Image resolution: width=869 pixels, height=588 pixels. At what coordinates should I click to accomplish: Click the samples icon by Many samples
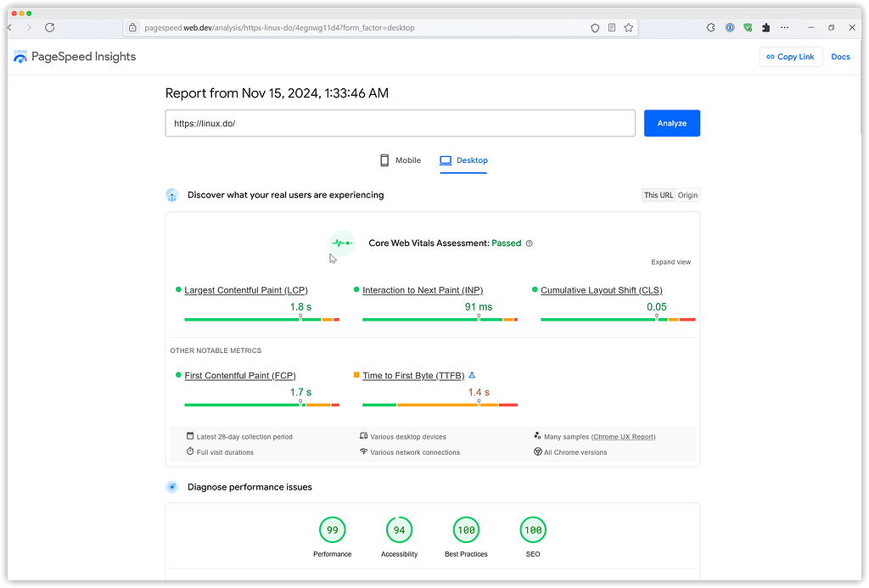point(537,436)
